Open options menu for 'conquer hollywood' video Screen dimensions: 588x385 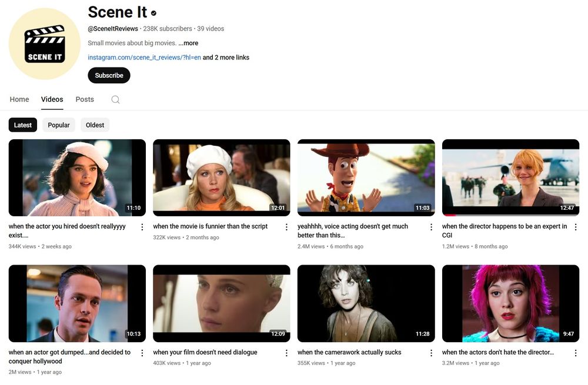click(142, 353)
